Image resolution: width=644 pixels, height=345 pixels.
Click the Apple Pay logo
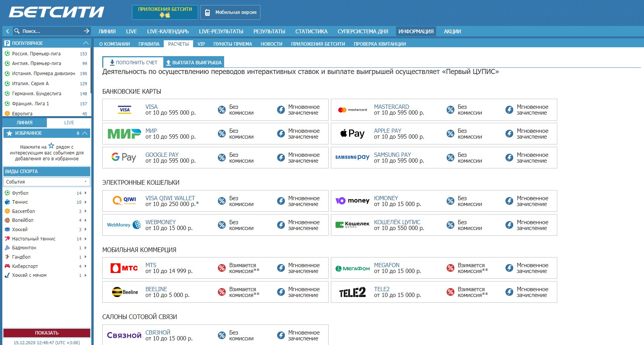click(353, 134)
